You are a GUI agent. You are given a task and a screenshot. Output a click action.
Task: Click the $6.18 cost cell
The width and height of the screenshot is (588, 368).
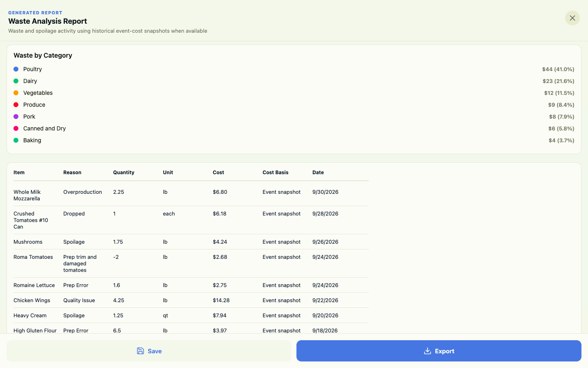(x=219, y=213)
